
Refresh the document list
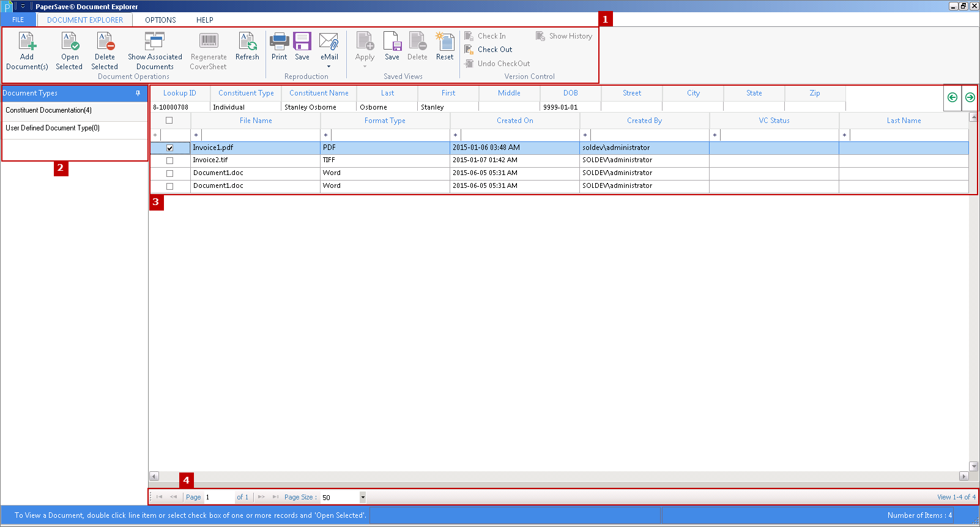tap(247, 41)
